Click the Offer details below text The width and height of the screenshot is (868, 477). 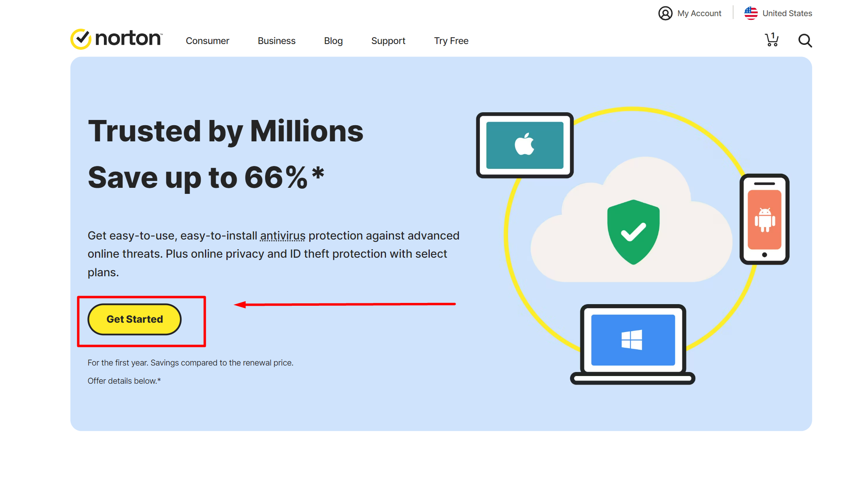point(124,381)
